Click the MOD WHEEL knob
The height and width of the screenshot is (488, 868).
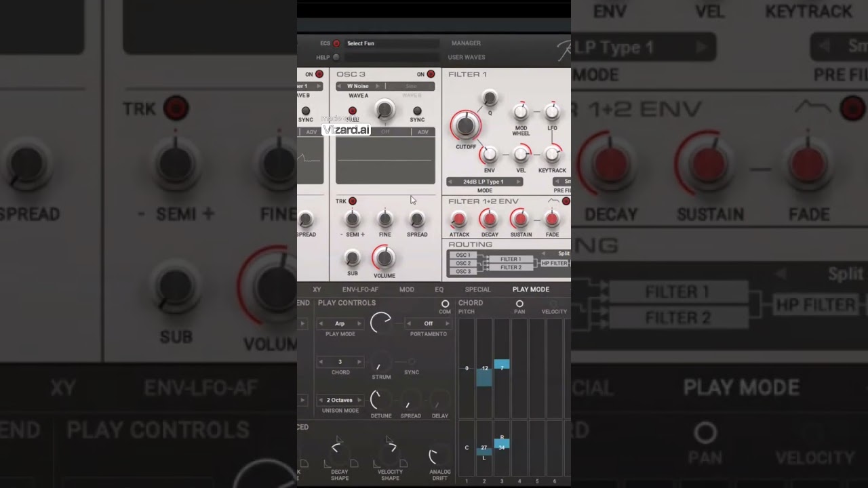[521, 112]
